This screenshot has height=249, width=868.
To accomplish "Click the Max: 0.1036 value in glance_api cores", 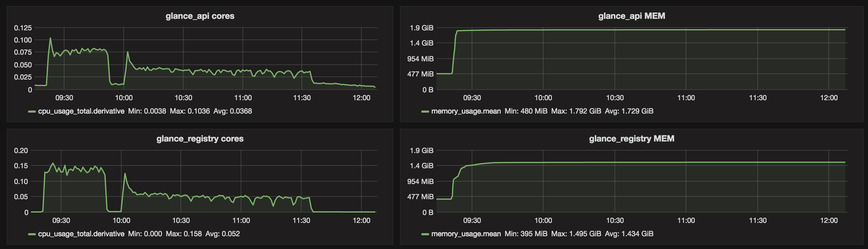I will (x=190, y=111).
